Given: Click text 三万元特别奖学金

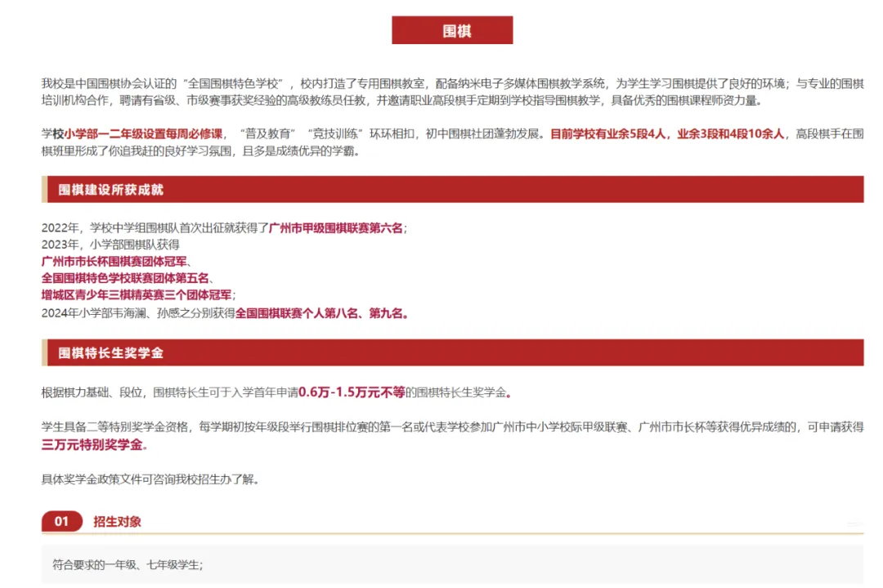Looking at the screenshot, I should pos(92,445).
